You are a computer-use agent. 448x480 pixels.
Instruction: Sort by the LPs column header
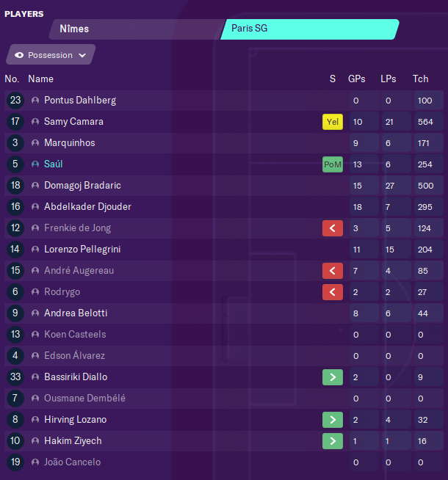389,79
